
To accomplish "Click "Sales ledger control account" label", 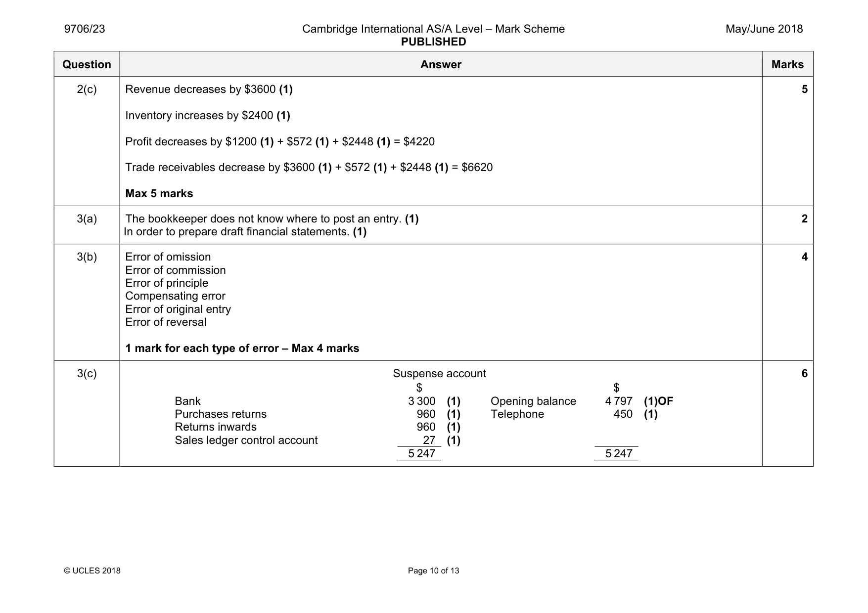I will point(246,440).
